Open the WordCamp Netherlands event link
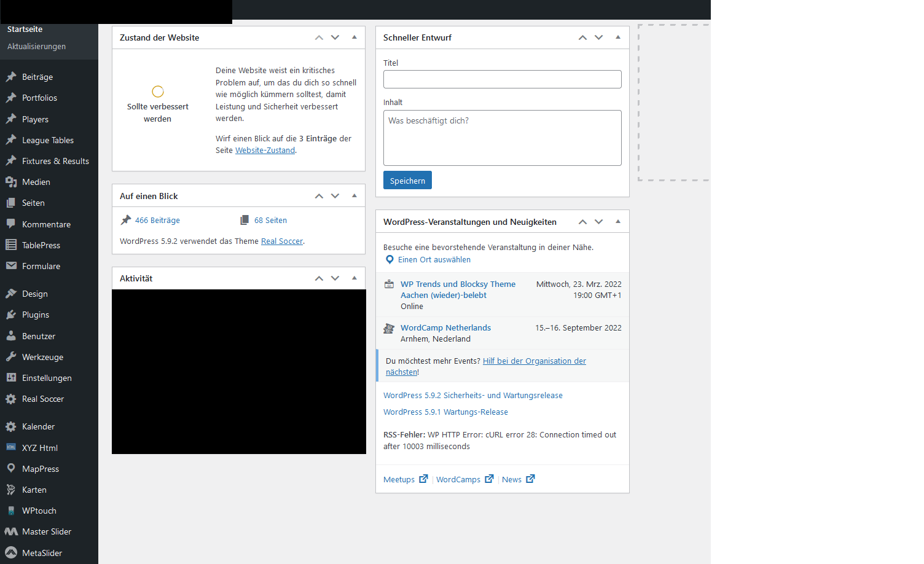This screenshot has height=564, width=924. pos(445,328)
